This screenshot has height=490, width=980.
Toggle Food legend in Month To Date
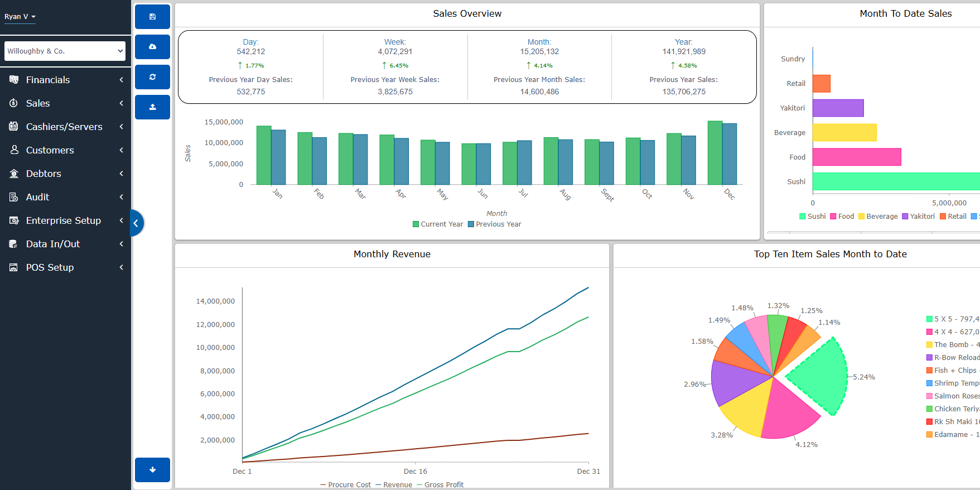[842, 217]
